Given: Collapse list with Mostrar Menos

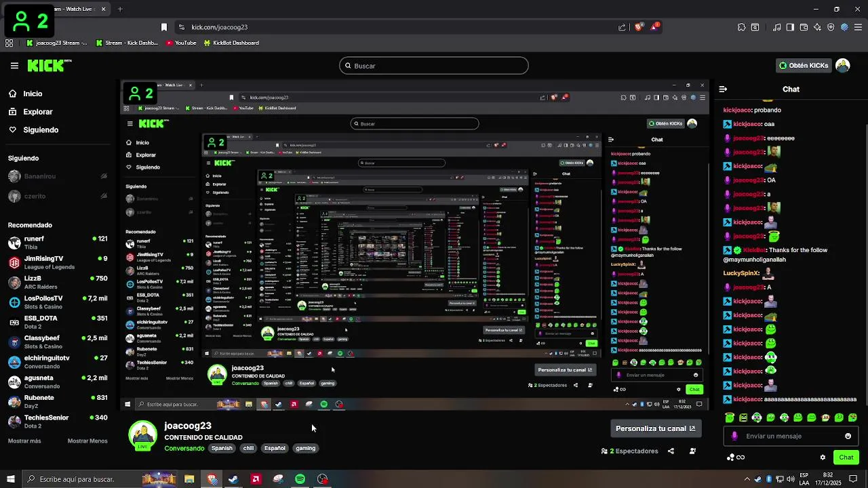Looking at the screenshot, I should click(87, 441).
